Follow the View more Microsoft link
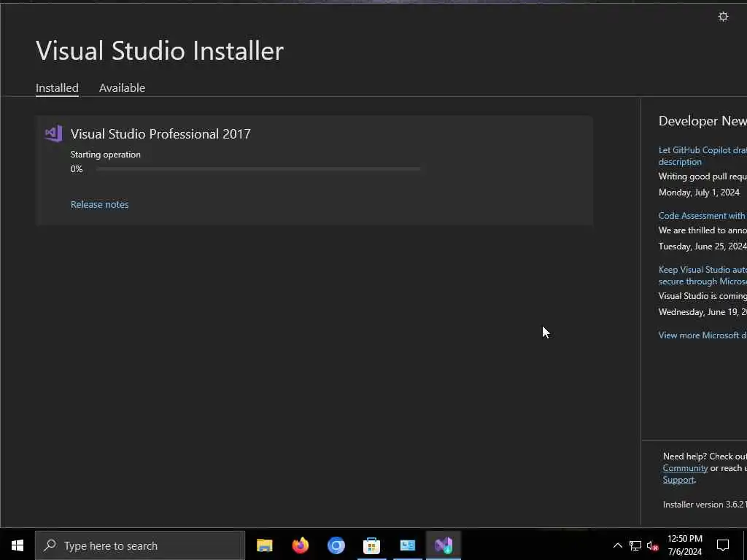Screen dimensions: 747x560 [x=703, y=335]
